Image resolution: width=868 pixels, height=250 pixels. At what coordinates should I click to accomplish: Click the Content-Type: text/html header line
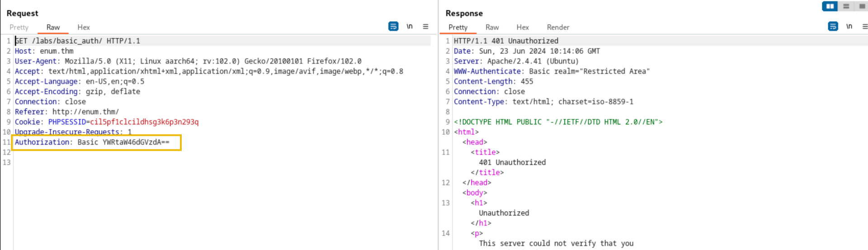(x=544, y=102)
